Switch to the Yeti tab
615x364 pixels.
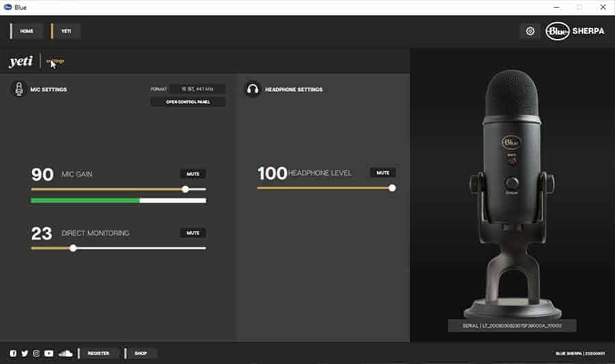pyautogui.click(x=66, y=31)
